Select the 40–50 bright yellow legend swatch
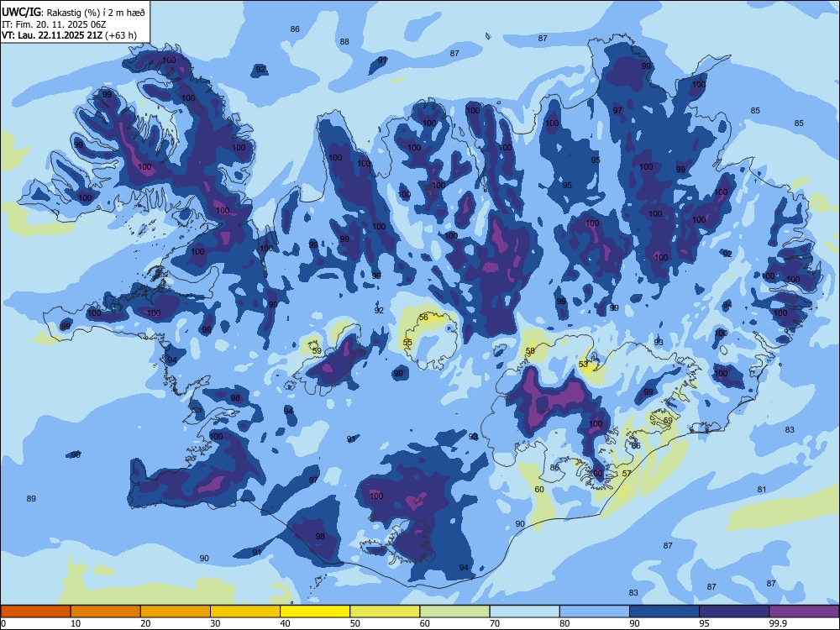Image resolution: width=840 pixels, height=630 pixels. pyautogui.click(x=315, y=612)
